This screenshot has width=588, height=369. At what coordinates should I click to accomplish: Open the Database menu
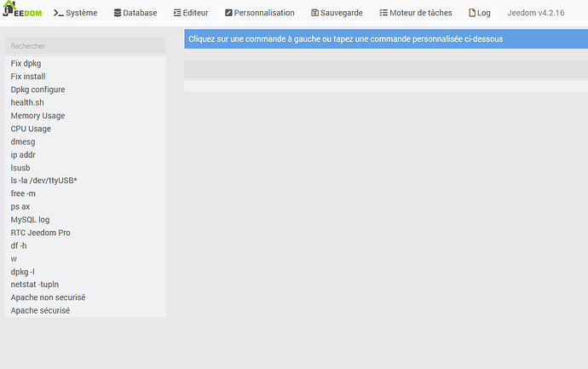click(x=135, y=13)
